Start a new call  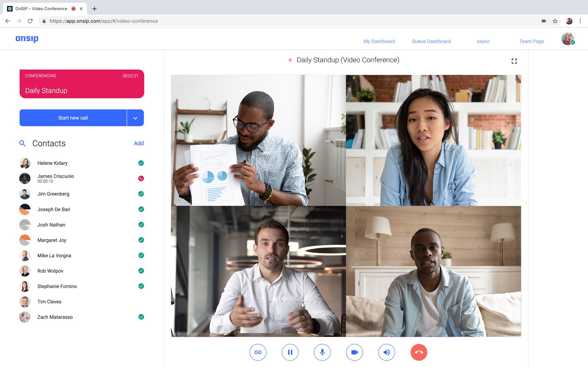(73, 118)
